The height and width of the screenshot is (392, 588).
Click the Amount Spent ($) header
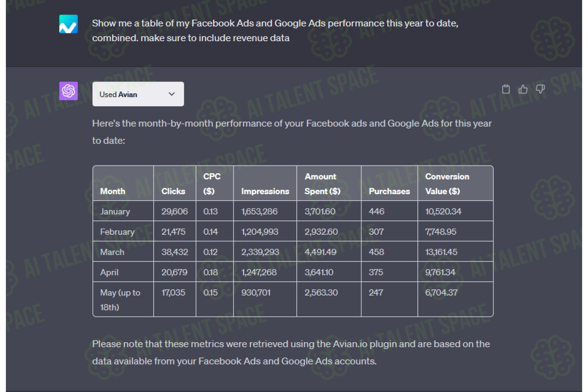pos(322,184)
